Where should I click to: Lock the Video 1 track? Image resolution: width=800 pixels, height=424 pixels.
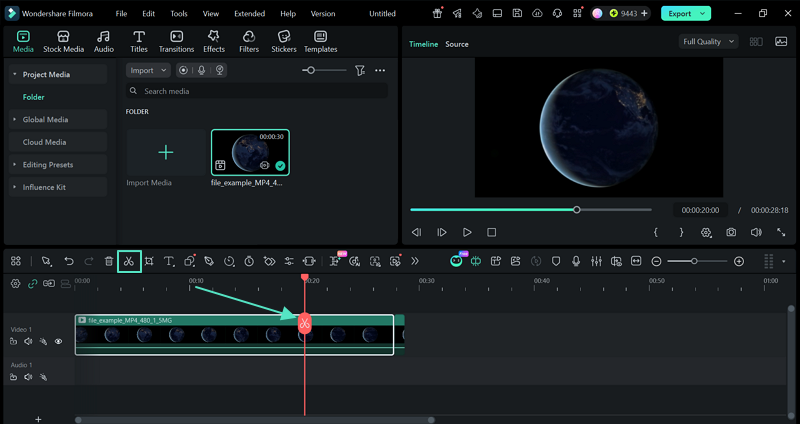[13, 341]
